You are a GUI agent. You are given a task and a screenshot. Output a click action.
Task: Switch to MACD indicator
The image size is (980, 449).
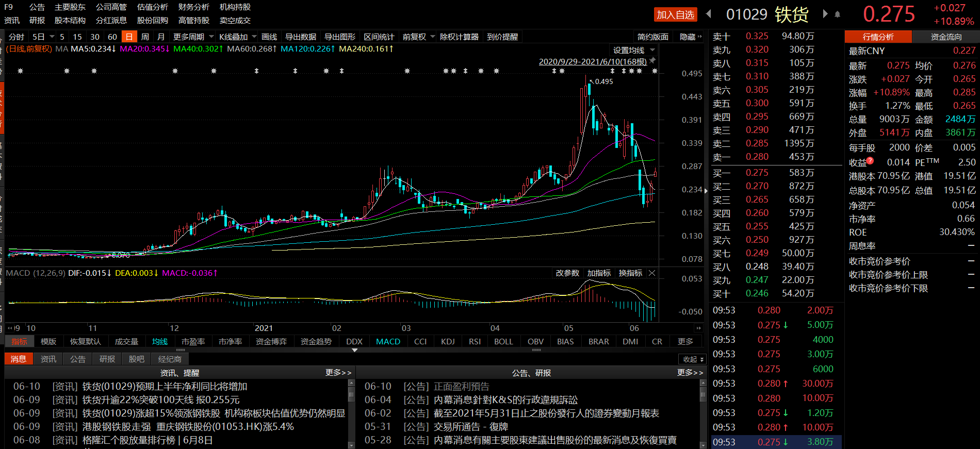coord(388,341)
